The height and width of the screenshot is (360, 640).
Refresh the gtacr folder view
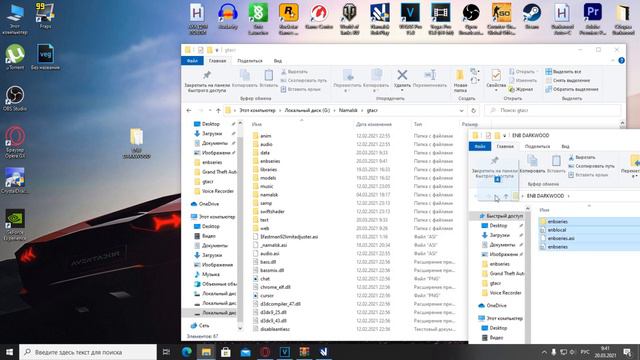click(x=473, y=111)
